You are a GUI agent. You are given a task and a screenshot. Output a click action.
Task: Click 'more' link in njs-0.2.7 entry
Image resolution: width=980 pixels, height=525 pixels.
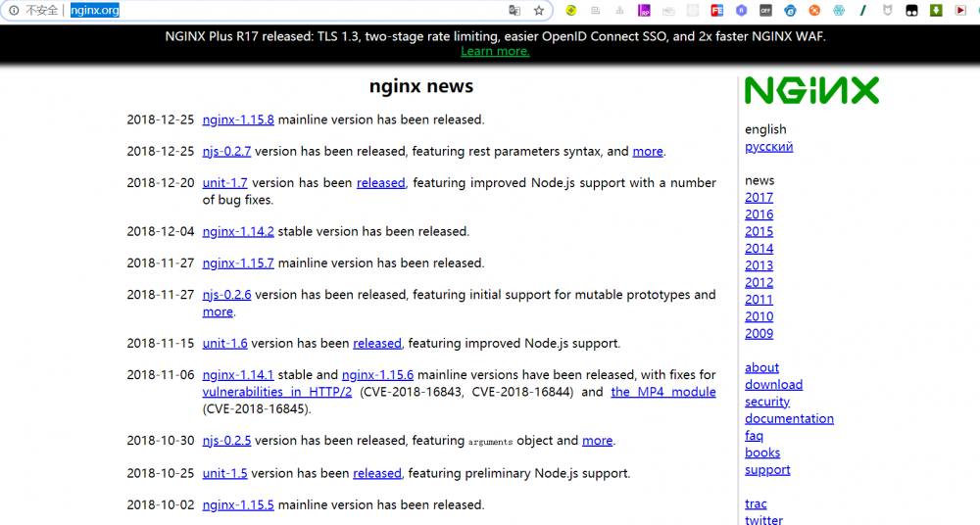tap(648, 151)
